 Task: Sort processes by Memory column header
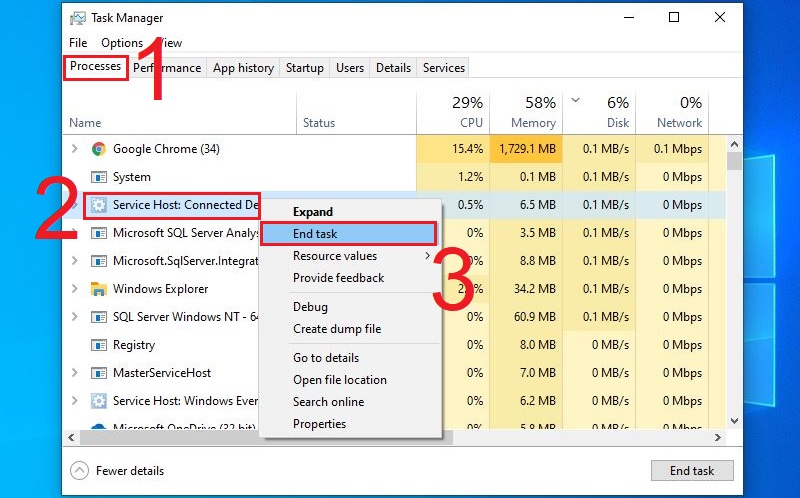click(x=532, y=122)
